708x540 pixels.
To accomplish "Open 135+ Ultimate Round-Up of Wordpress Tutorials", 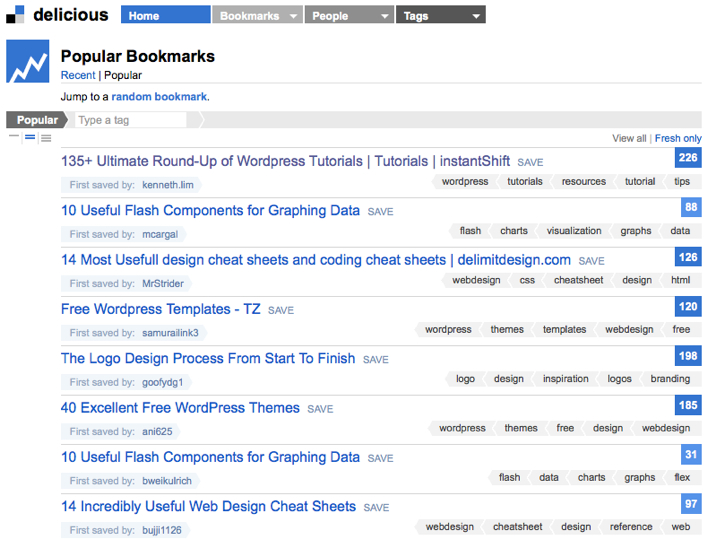I will click(x=285, y=161).
